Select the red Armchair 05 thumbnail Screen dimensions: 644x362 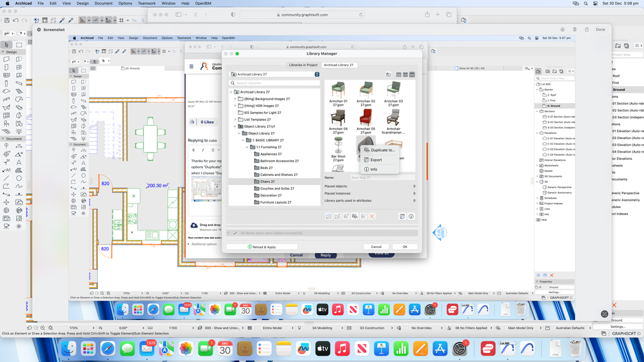[x=366, y=118]
